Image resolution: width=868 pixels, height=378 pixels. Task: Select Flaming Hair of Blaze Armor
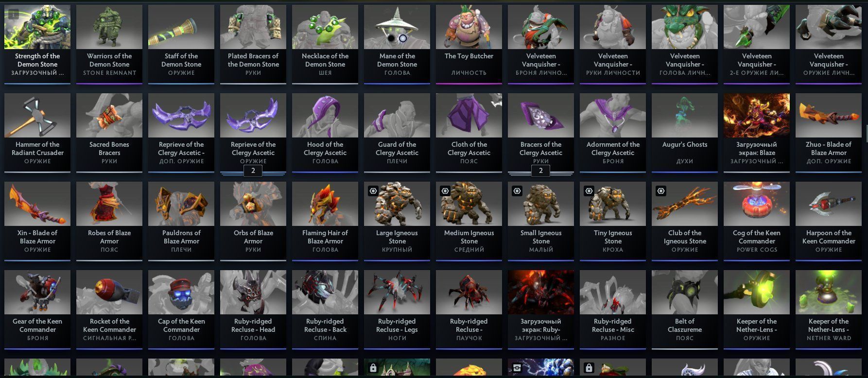point(325,221)
